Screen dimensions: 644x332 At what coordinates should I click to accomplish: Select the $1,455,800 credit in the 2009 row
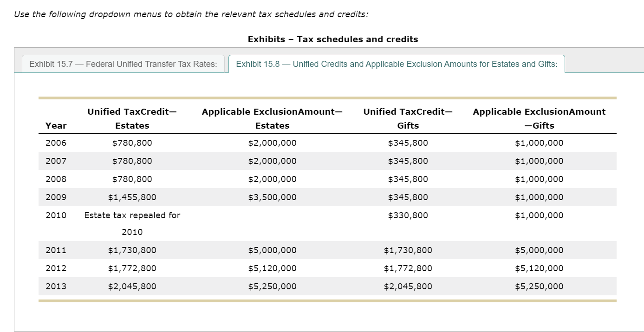tap(132, 197)
